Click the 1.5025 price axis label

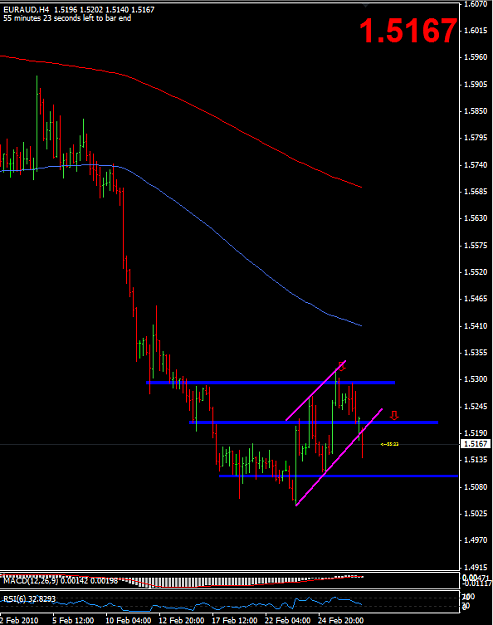(x=475, y=514)
